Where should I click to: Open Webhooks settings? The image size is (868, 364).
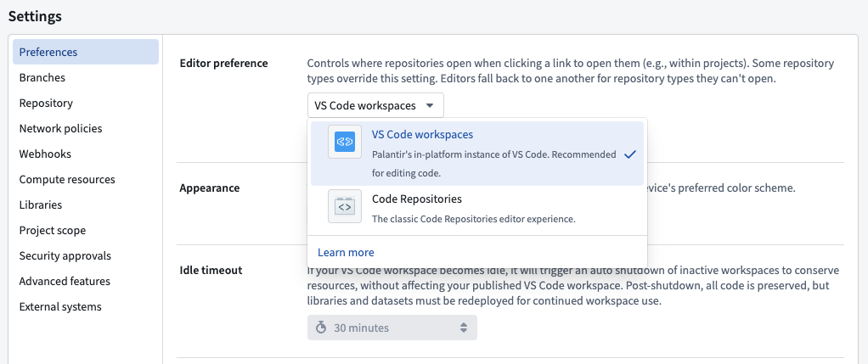(x=45, y=154)
